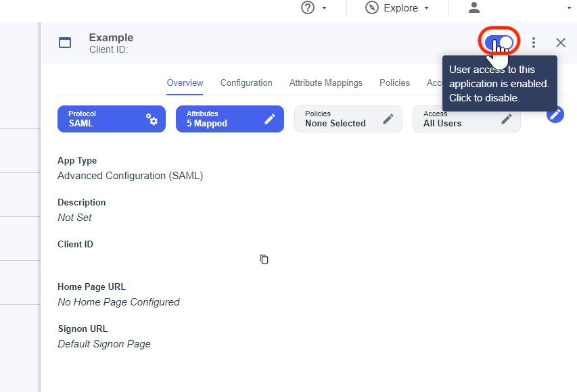Copy the Client ID to clipboard
Viewport: 577px width, 392px height.
pyautogui.click(x=264, y=260)
